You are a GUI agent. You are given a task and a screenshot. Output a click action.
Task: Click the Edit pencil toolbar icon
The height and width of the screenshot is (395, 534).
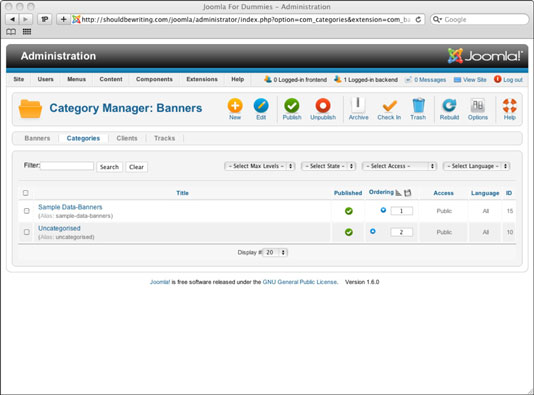tap(261, 106)
